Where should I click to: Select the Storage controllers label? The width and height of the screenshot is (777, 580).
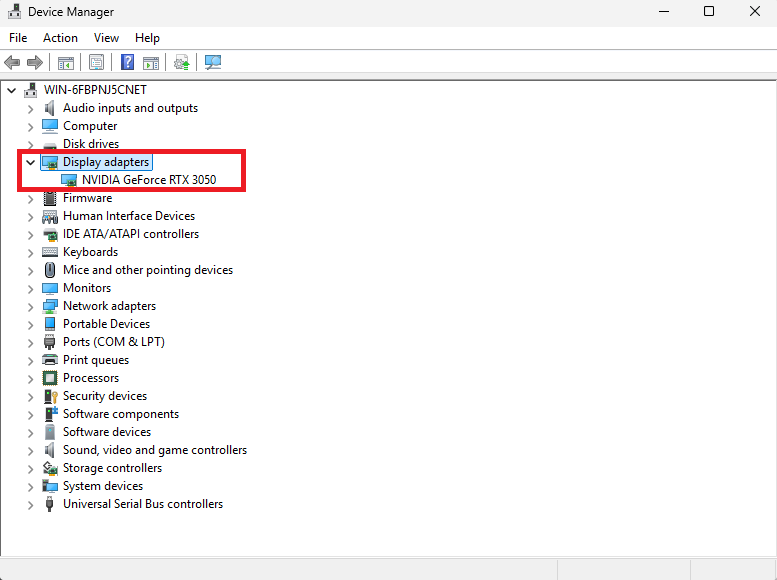pos(112,468)
